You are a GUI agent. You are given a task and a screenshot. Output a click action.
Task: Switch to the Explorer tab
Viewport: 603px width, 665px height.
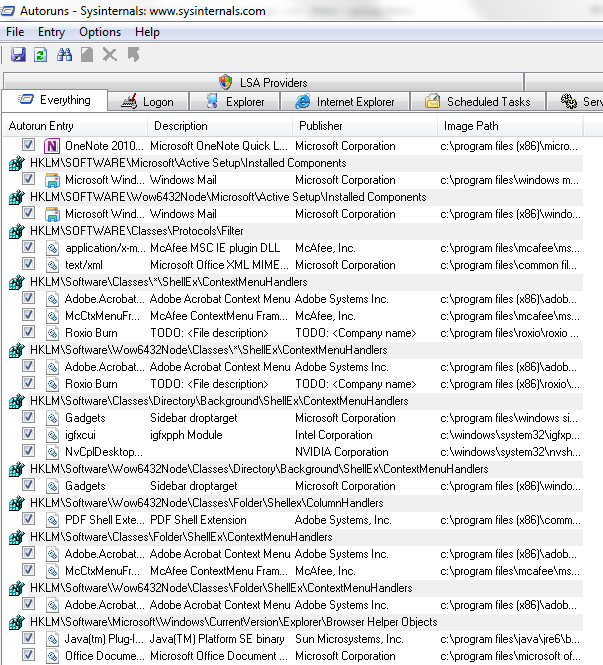(235, 102)
